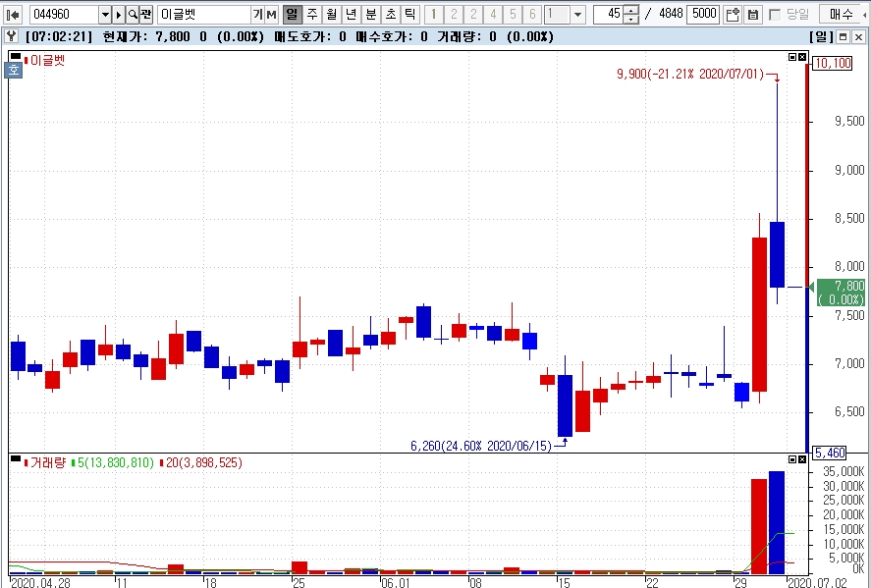Decrease candle count with down stepper
This screenshot has width=871, height=588.
631,20
